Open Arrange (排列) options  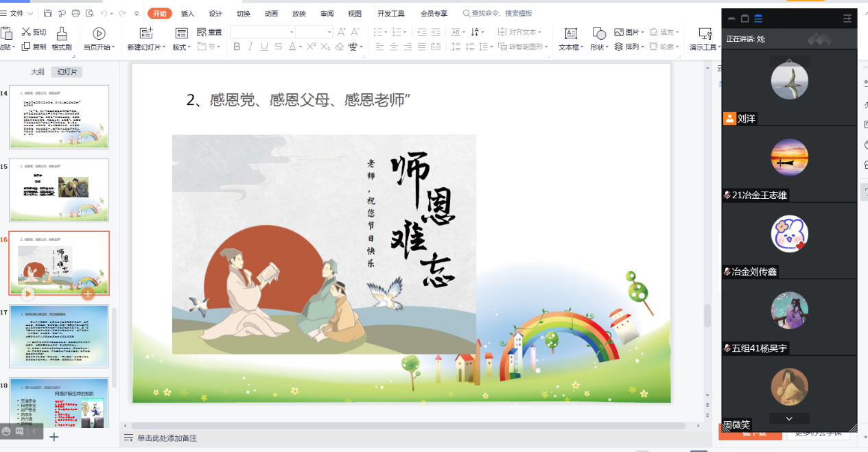click(x=629, y=47)
